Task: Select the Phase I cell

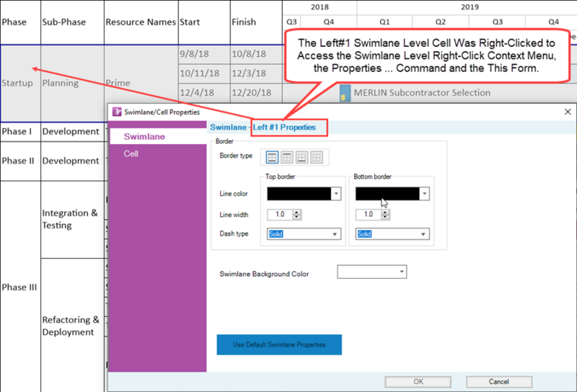Action: 20,132
